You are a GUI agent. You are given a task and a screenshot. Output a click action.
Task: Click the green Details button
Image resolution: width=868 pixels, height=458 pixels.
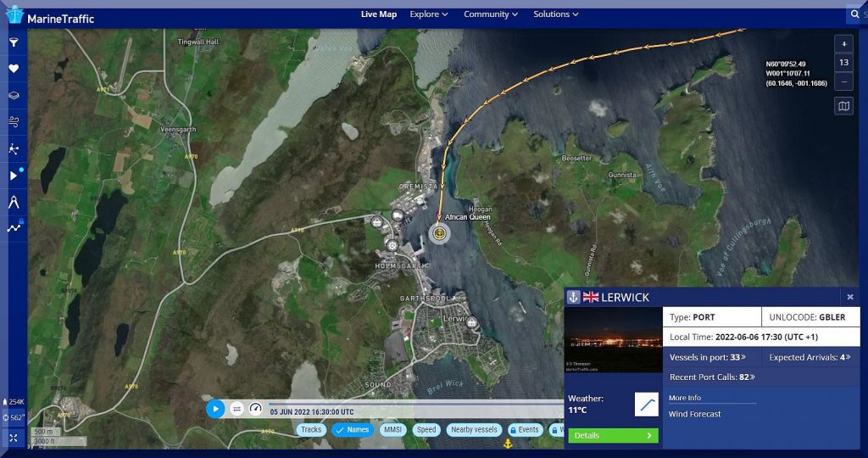tap(612, 436)
